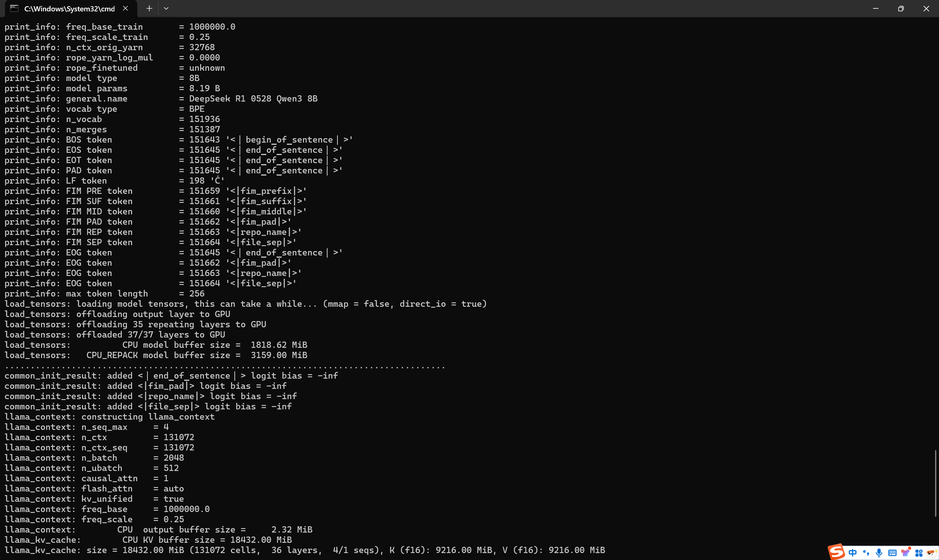This screenshot has width=939, height=560.
Task: Minimize the terminal window
Action: click(876, 8)
